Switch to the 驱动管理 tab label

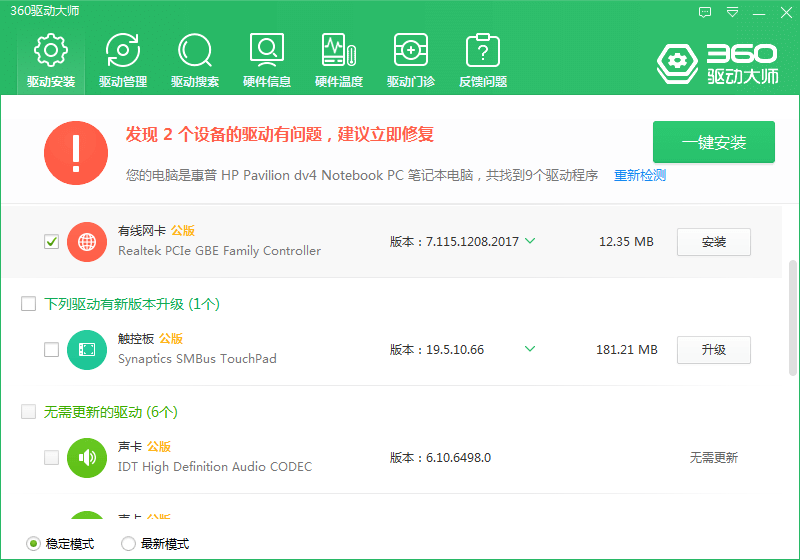122,82
